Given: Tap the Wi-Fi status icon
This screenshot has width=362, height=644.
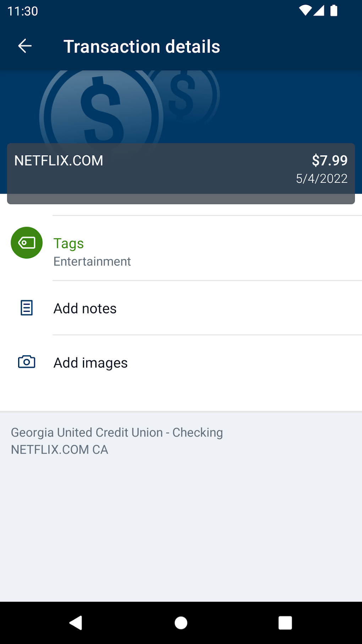Looking at the screenshot, I should (x=305, y=11).
